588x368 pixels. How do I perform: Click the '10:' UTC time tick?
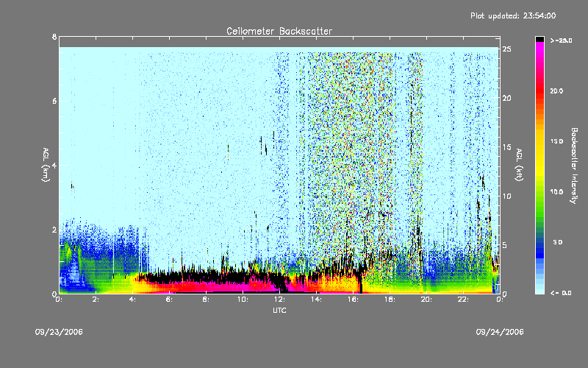[x=243, y=300]
